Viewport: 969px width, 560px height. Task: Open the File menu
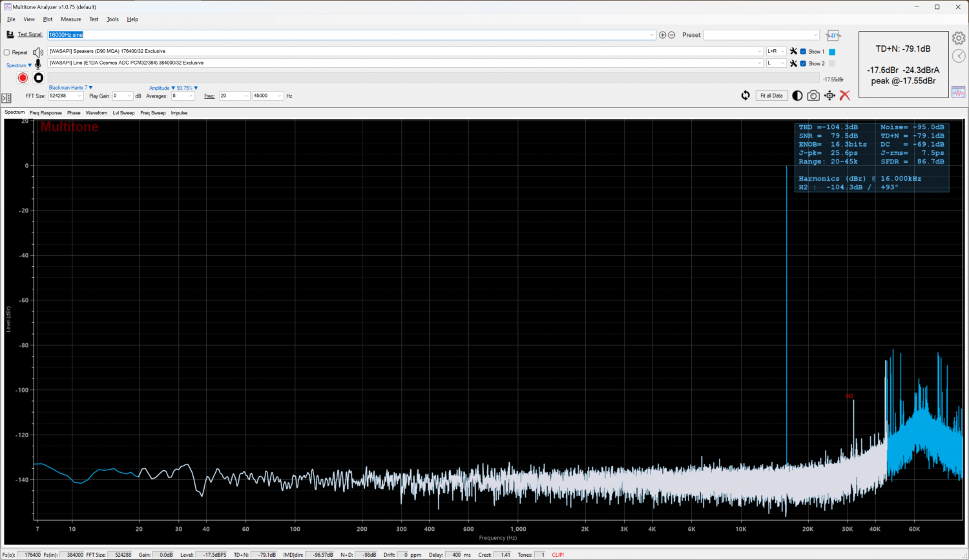coord(11,19)
